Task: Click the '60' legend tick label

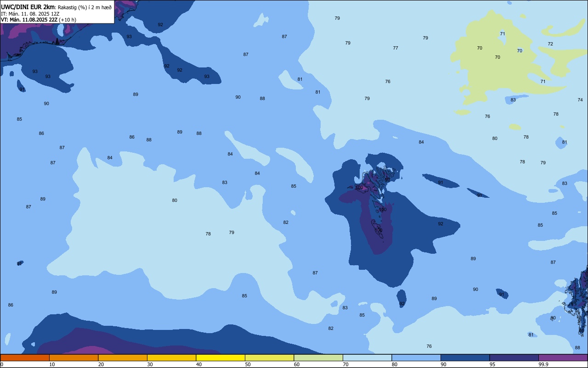Action: click(x=297, y=364)
